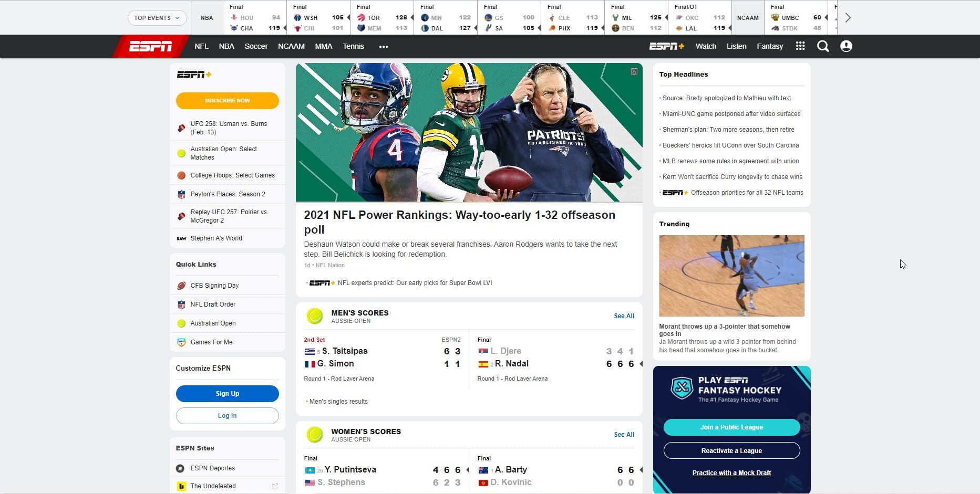Open Miami-UNC game postponed headline
The image size is (980, 494).
[x=731, y=114]
